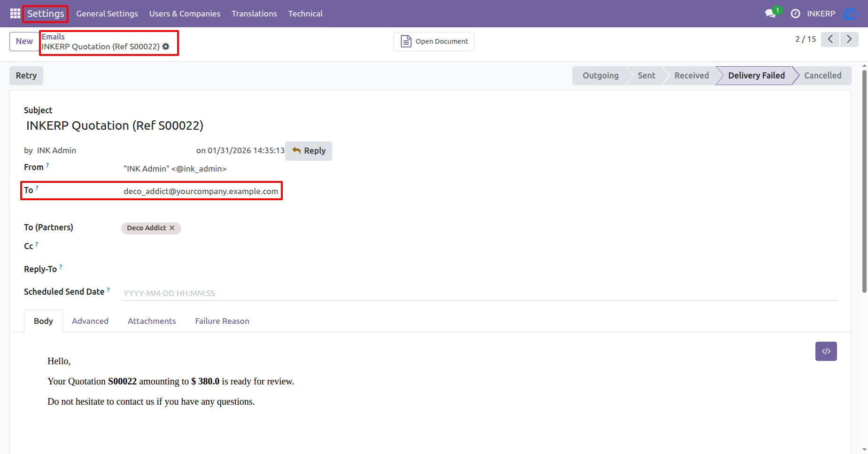Open the Translations menu

tap(254, 14)
